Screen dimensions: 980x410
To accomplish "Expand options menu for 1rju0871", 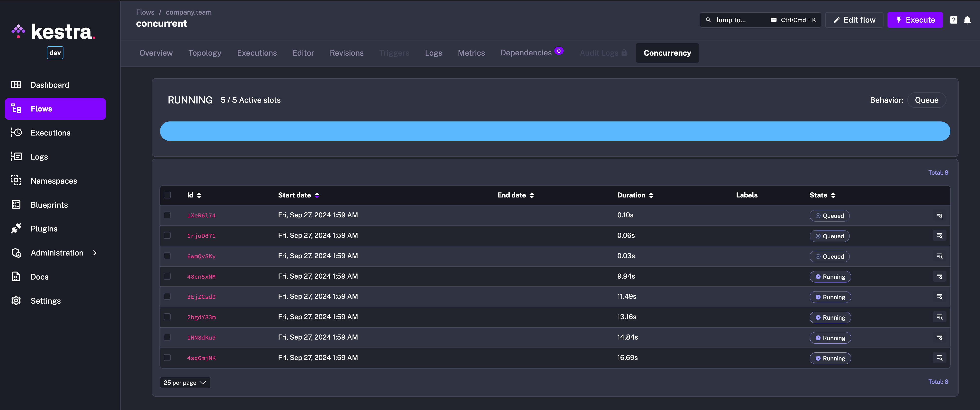I will [939, 236].
